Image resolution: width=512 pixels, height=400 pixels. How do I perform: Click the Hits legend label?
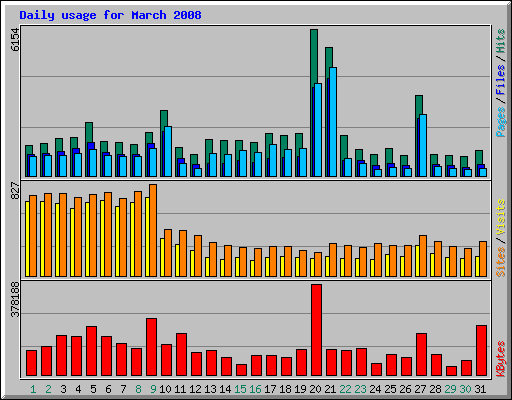tap(500, 41)
